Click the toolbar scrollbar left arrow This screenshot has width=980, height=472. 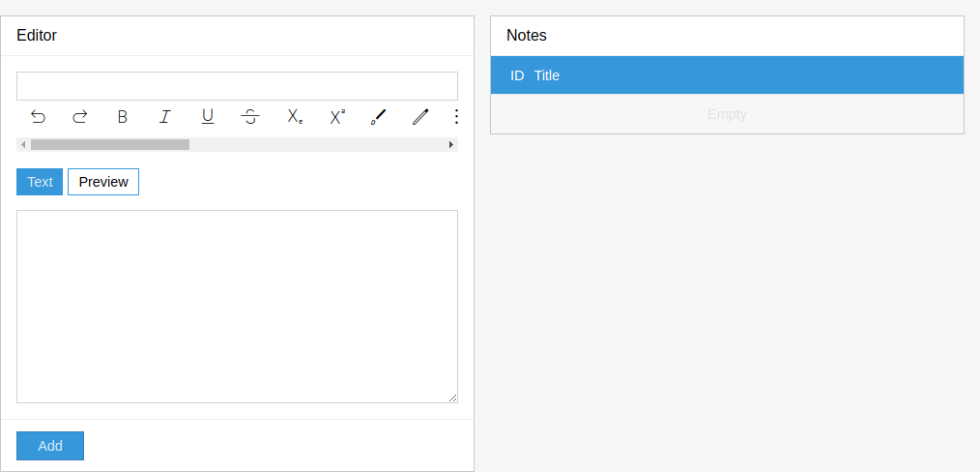[23, 145]
